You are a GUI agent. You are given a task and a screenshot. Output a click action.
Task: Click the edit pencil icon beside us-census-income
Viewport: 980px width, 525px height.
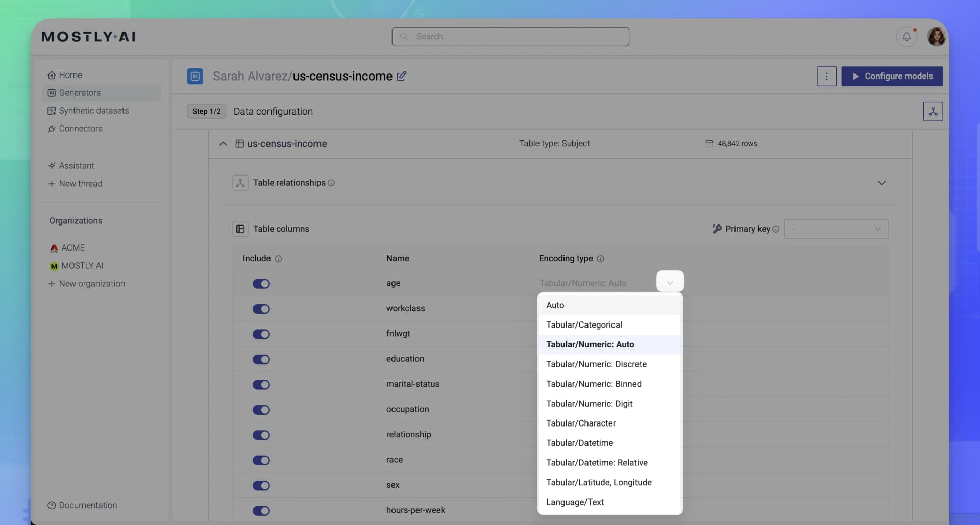pyautogui.click(x=402, y=76)
